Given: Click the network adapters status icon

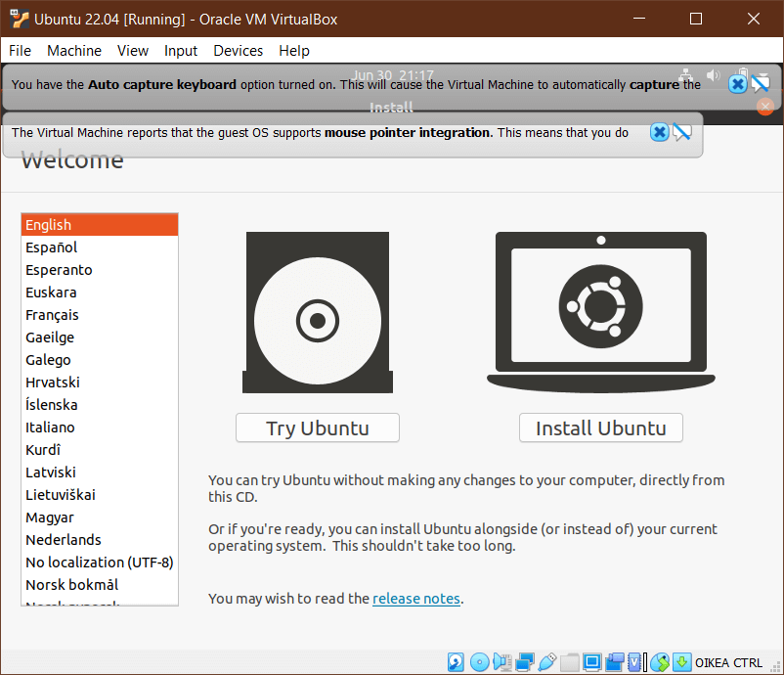Looking at the screenshot, I should pos(525,662).
